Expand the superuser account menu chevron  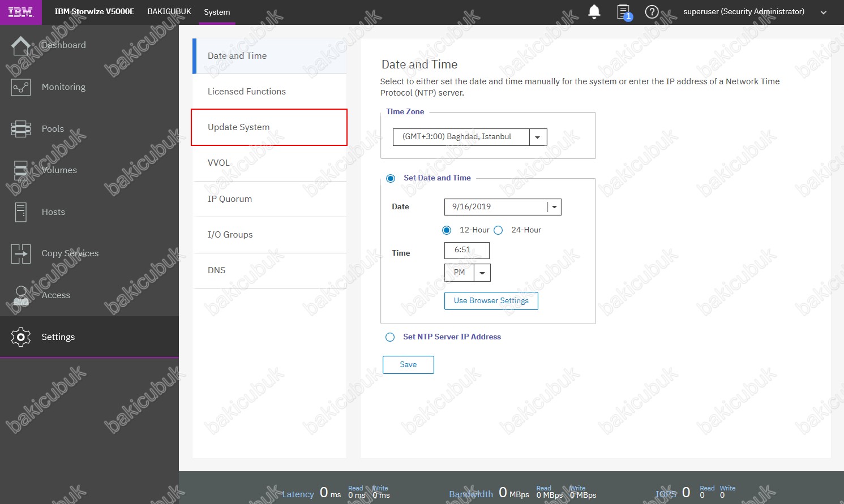coord(824,12)
